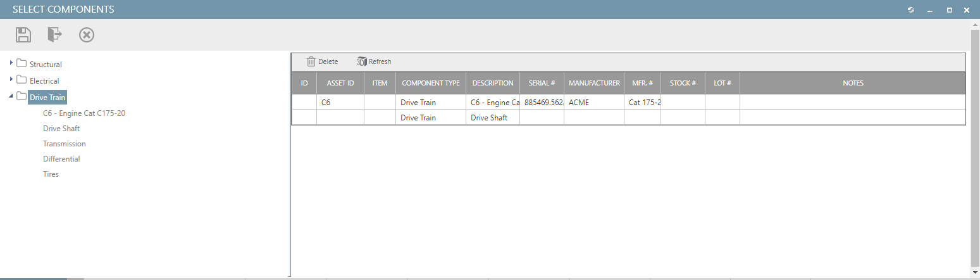Click the Manufacturer column header
Viewport: 980px width, 280px height.
594,83
